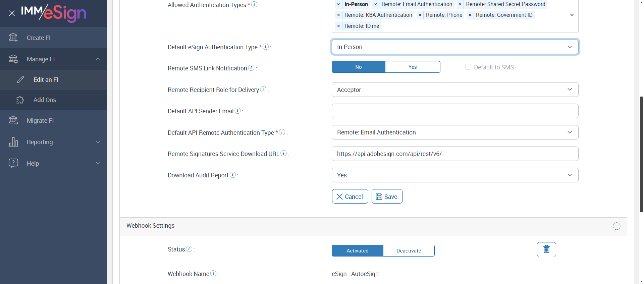
Task: Switch webhook status to Deactivate
Action: 409,251
